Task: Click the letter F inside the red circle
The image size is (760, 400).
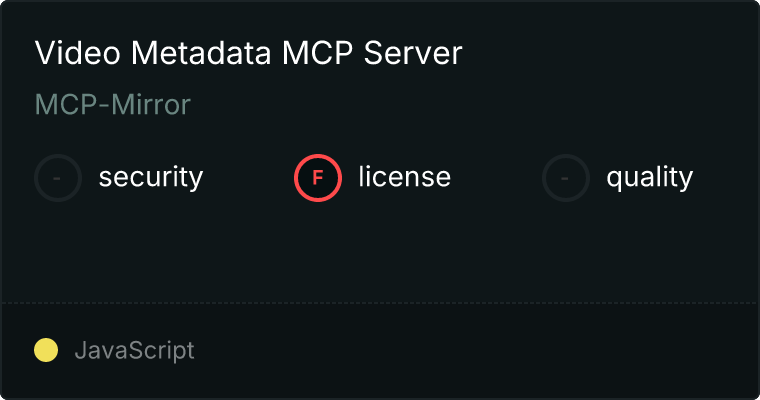Action: pyautogui.click(x=318, y=178)
